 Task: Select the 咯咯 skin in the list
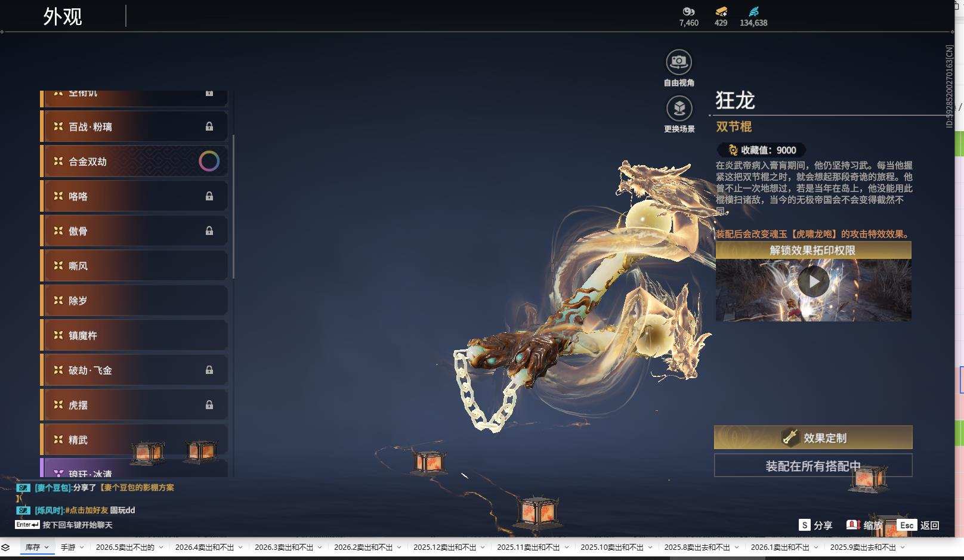click(x=134, y=196)
